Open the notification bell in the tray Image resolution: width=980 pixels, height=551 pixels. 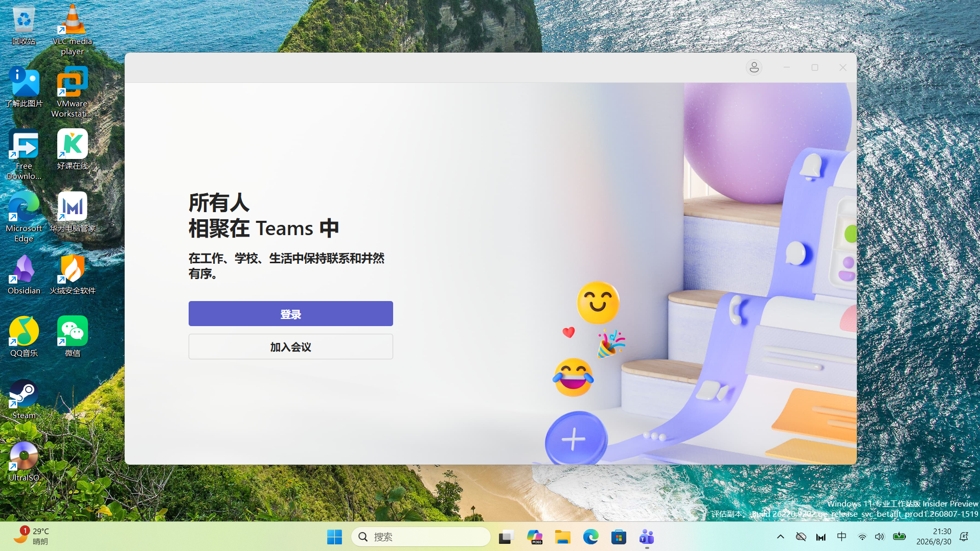964,537
